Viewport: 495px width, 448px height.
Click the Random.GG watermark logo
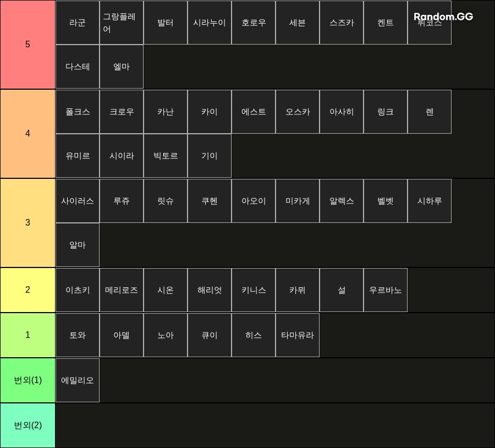pos(443,17)
